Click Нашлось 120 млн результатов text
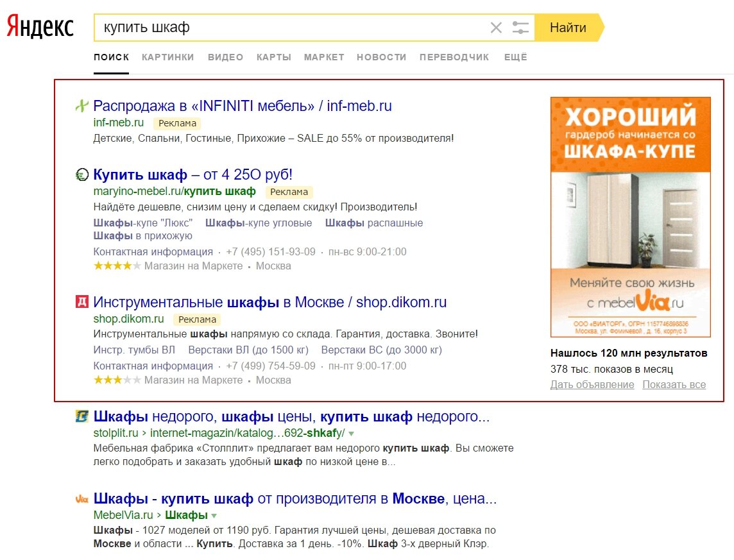Image resolution: width=734 pixels, height=560 pixels. click(x=629, y=353)
